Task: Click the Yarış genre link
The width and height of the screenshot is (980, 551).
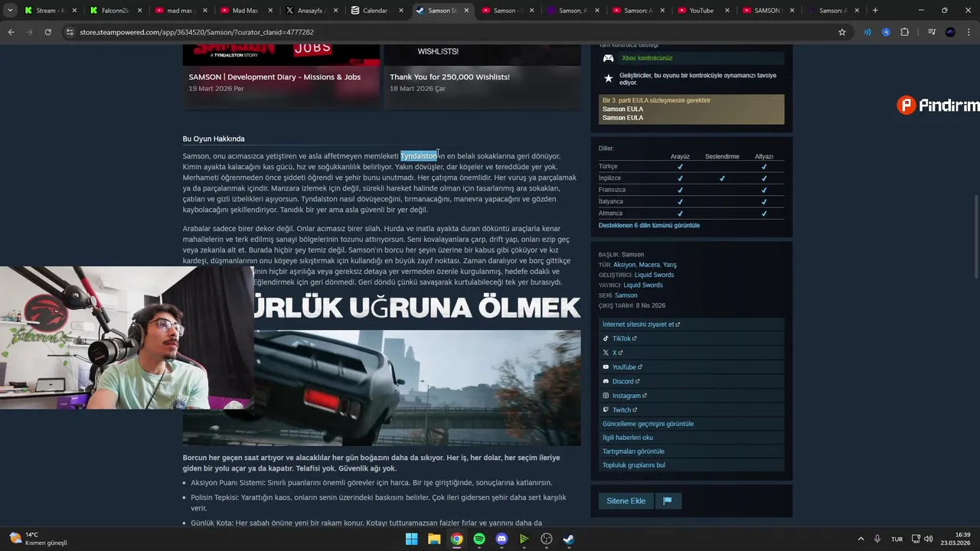Action: (670, 265)
